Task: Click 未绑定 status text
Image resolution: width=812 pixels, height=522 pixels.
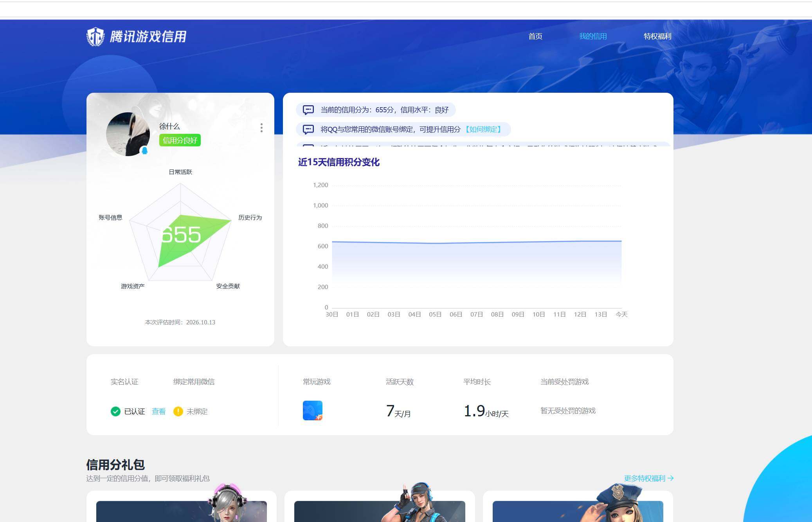Action: 197,411
